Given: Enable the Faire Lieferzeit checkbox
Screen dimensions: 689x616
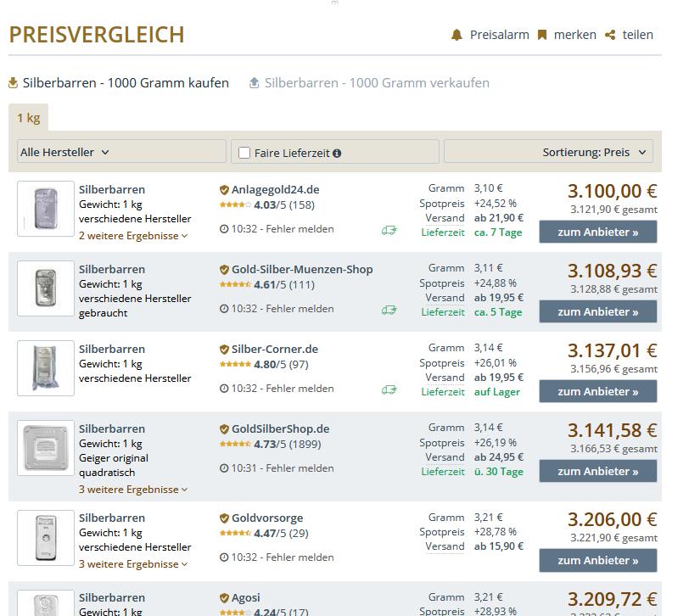Looking at the screenshot, I should point(244,153).
